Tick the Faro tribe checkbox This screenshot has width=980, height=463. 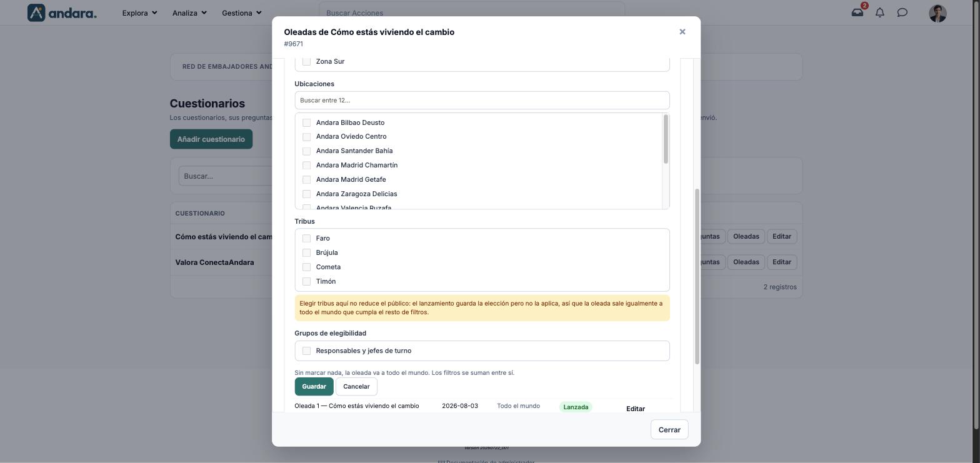click(306, 238)
